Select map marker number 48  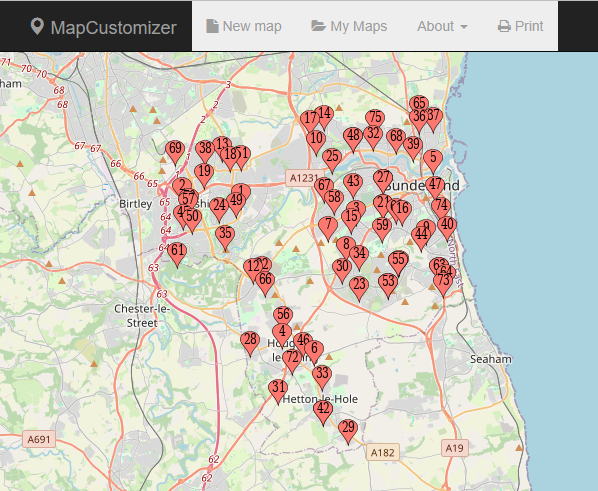(353, 137)
